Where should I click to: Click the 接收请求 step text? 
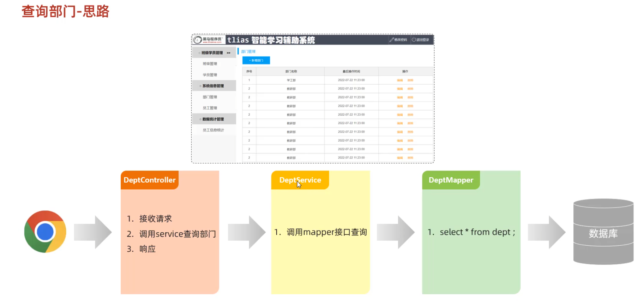pos(156,219)
